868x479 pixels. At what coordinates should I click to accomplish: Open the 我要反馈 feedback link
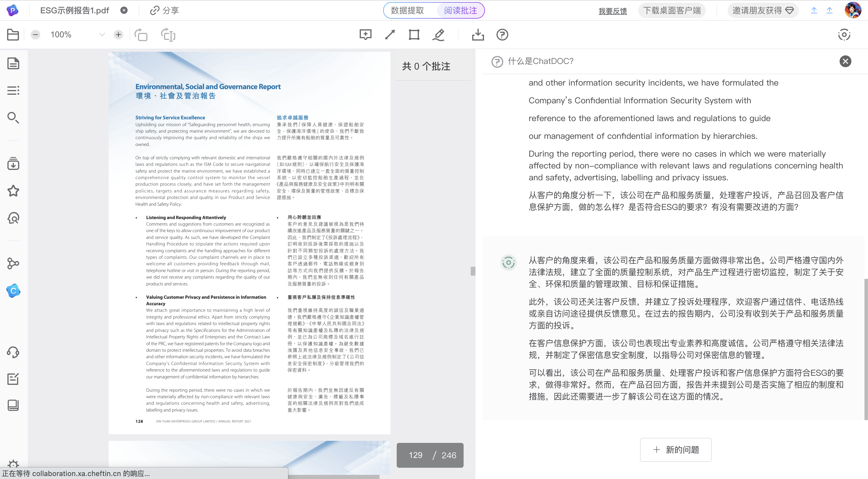click(612, 11)
